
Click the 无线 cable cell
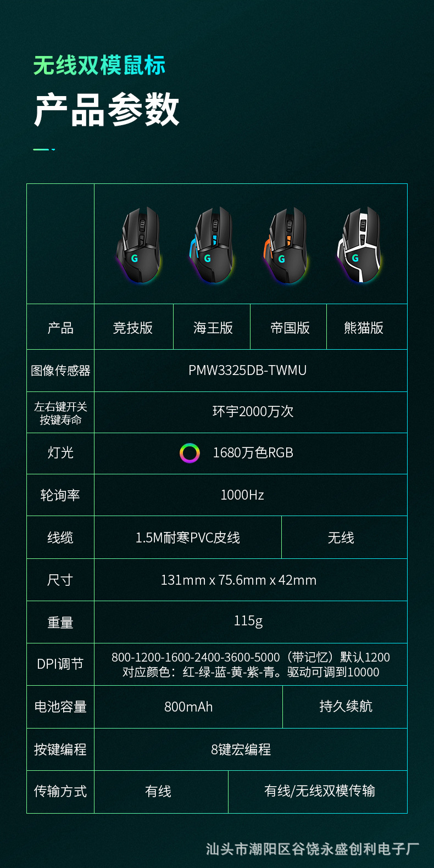tap(344, 537)
